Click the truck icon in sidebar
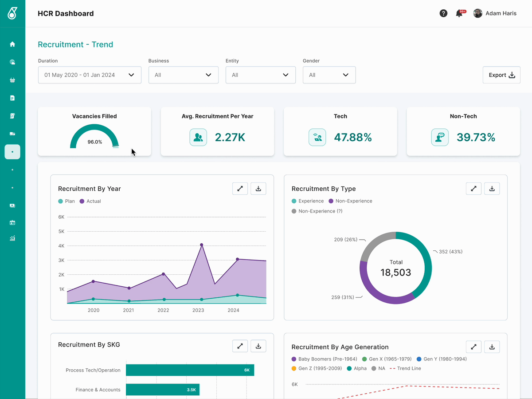 [x=12, y=134]
